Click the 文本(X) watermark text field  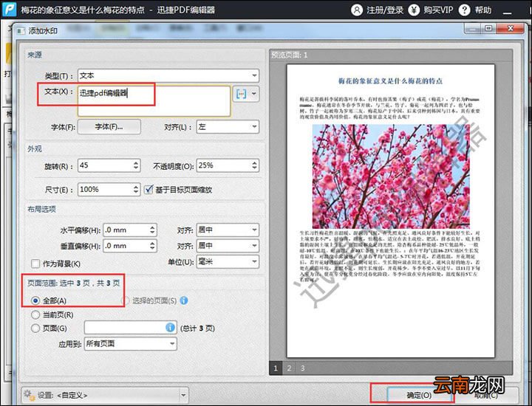[x=154, y=101]
